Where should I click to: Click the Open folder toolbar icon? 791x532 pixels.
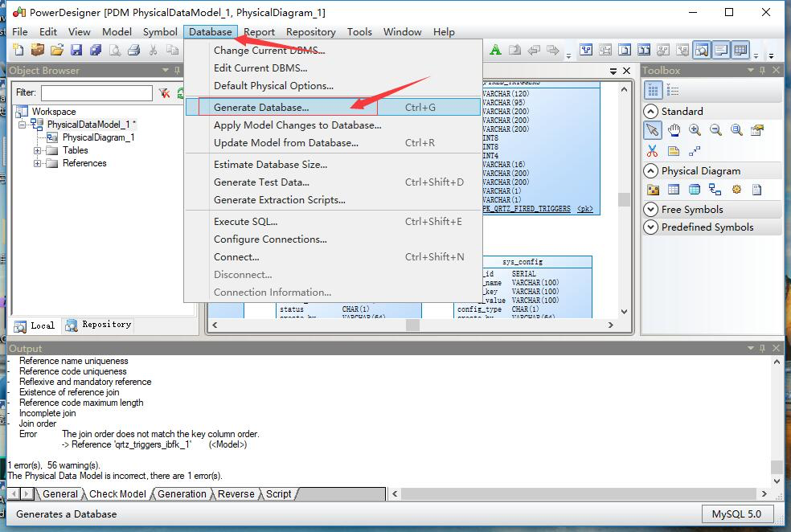[57, 50]
